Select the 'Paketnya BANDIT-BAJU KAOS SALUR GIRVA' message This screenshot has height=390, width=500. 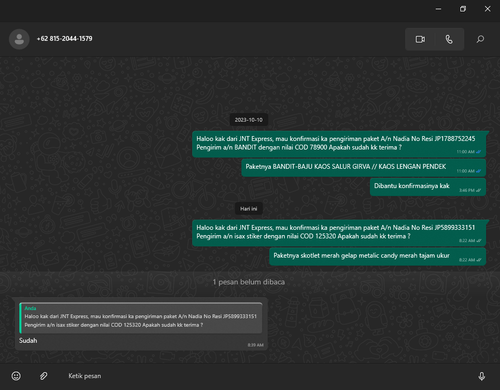363,168
